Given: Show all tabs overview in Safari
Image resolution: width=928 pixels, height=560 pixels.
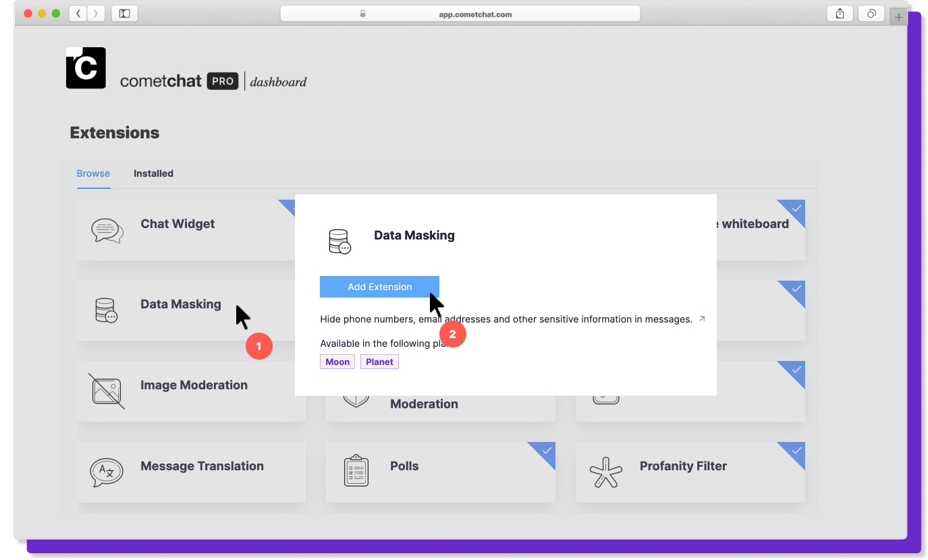Looking at the screenshot, I should pyautogui.click(x=871, y=13).
